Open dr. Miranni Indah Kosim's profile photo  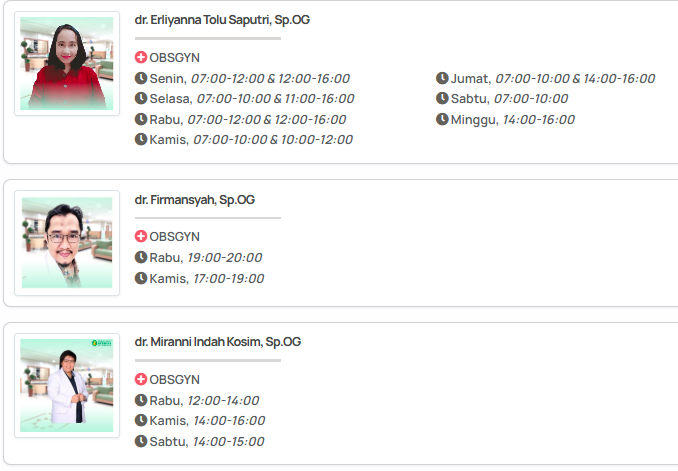[67, 385]
